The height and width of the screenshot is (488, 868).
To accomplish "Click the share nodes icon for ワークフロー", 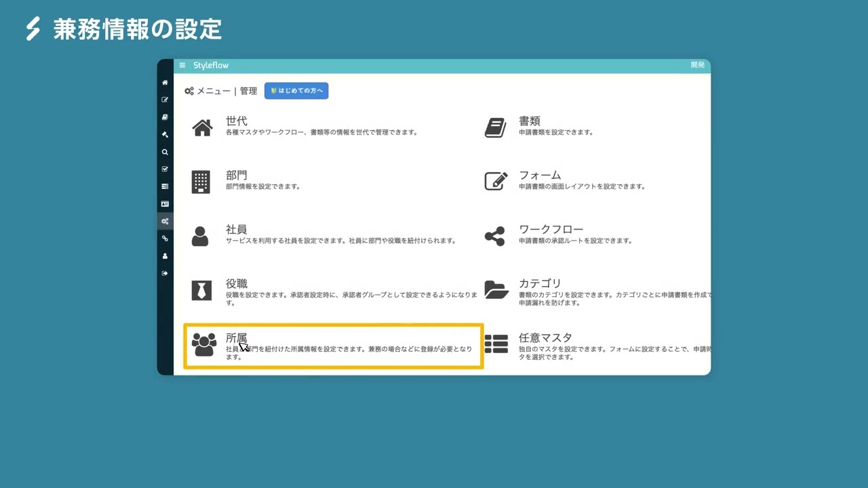I will [495, 236].
